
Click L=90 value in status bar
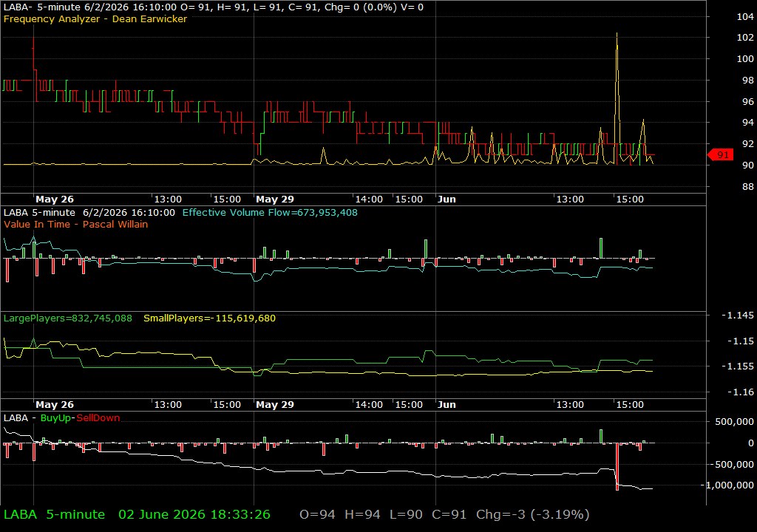coord(406,514)
